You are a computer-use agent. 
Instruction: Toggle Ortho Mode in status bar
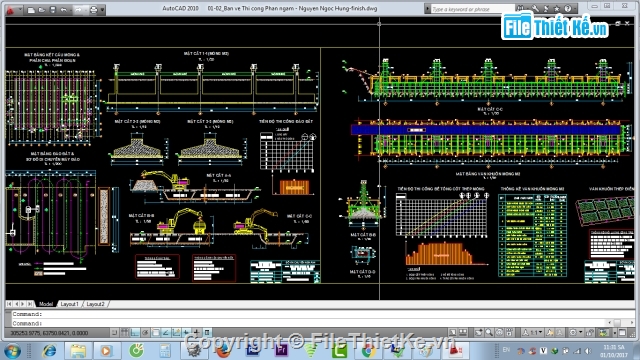tap(135, 333)
